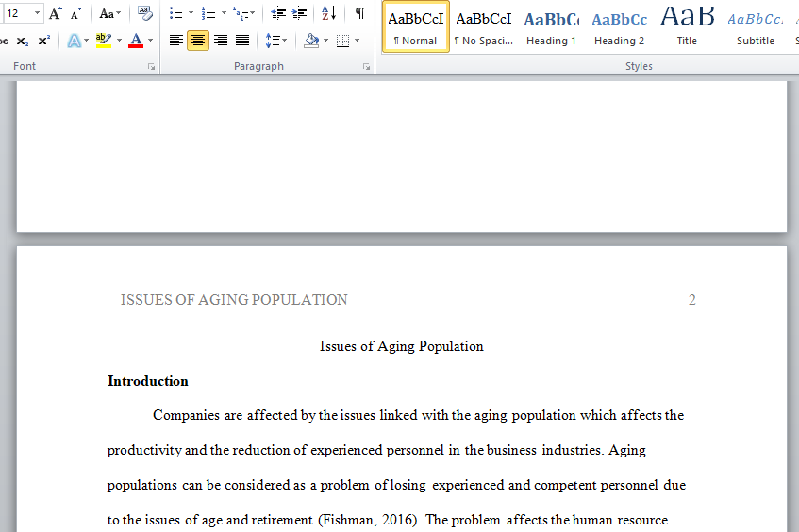This screenshot has width=799, height=532.
Task: Increase paragraph indent
Action: click(x=300, y=13)
